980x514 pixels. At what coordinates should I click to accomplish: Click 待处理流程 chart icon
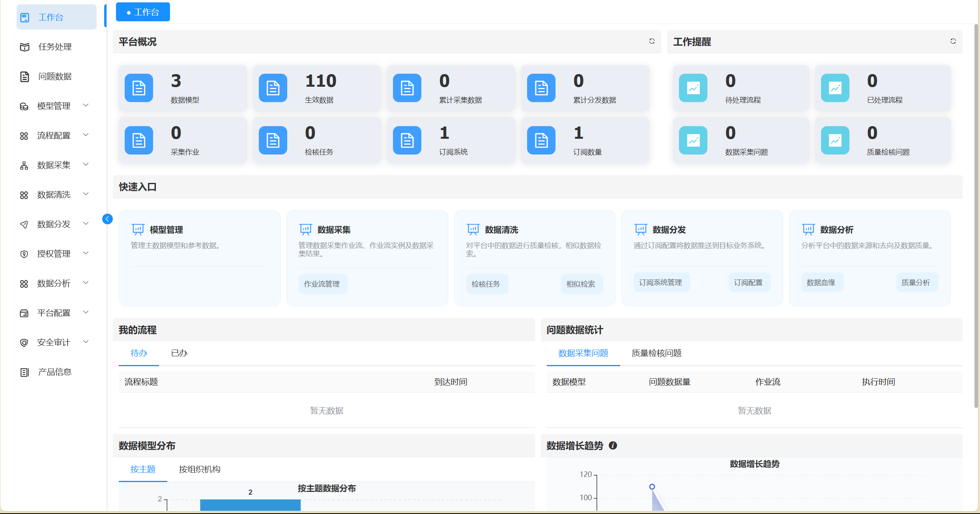[693, 88]
